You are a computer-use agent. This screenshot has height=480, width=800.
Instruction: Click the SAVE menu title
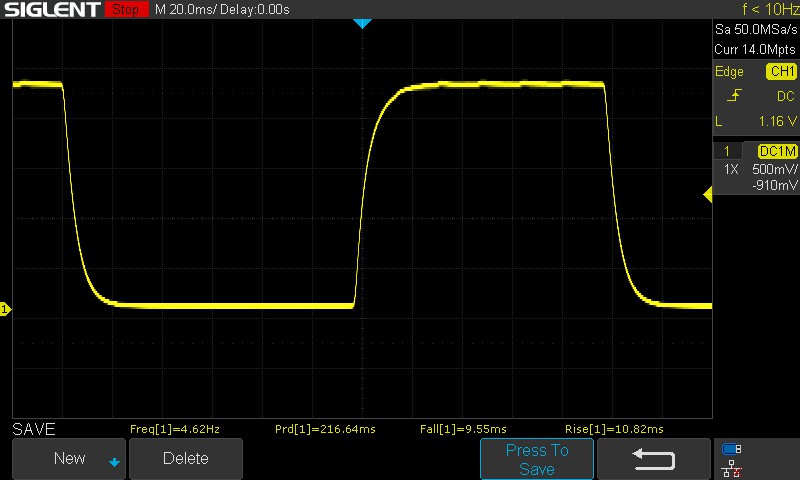34,429
